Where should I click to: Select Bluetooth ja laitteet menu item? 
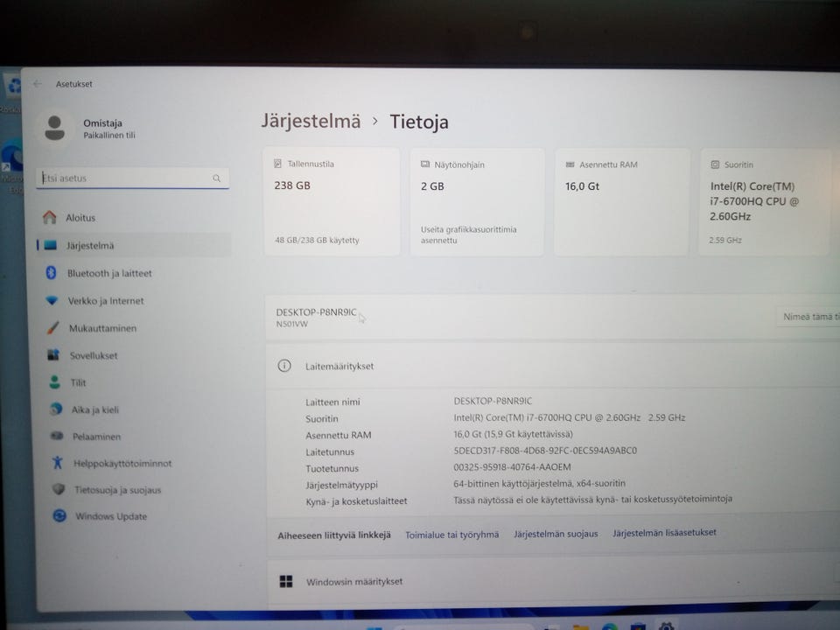coord(135,273)
